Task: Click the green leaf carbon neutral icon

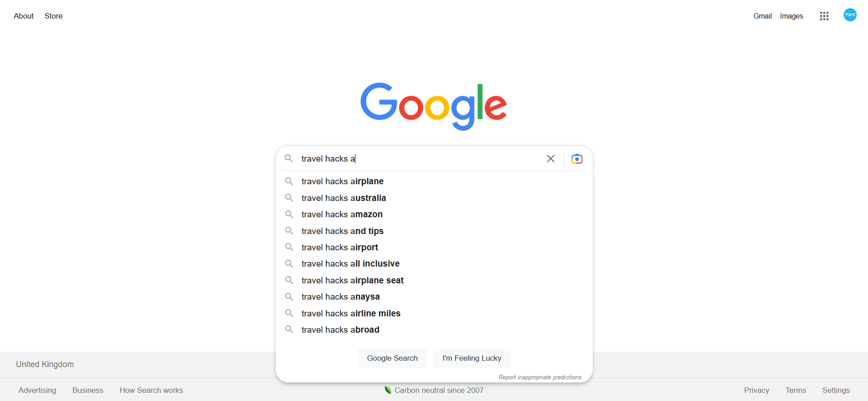Action: tap(388, 390)
